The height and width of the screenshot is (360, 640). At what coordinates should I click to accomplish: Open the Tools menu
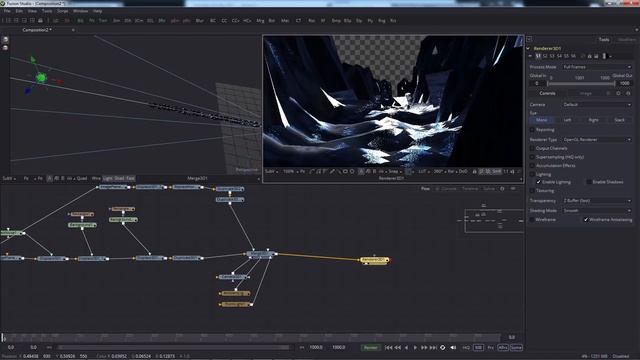tap(47, 11)
